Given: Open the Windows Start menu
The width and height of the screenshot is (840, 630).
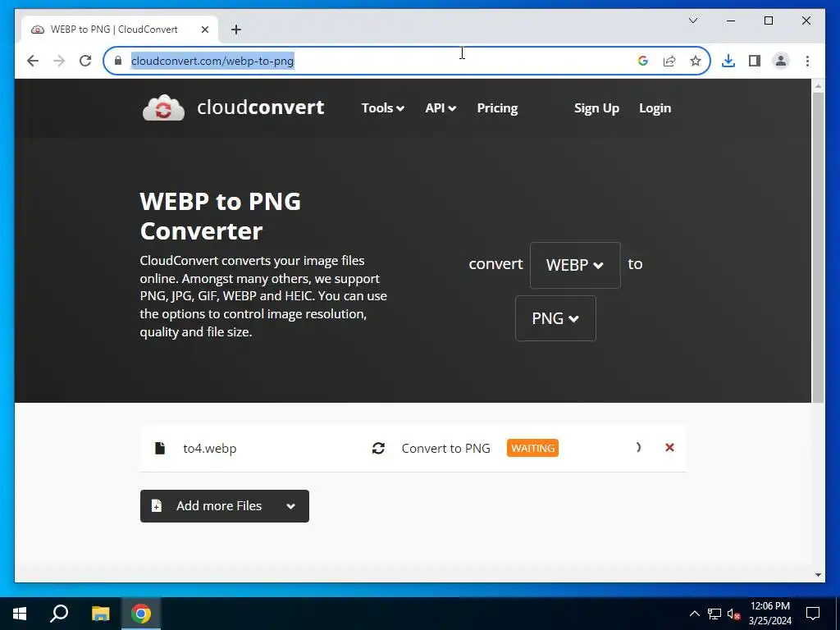Looking at the screenshot, I should [x=20, y=614].
